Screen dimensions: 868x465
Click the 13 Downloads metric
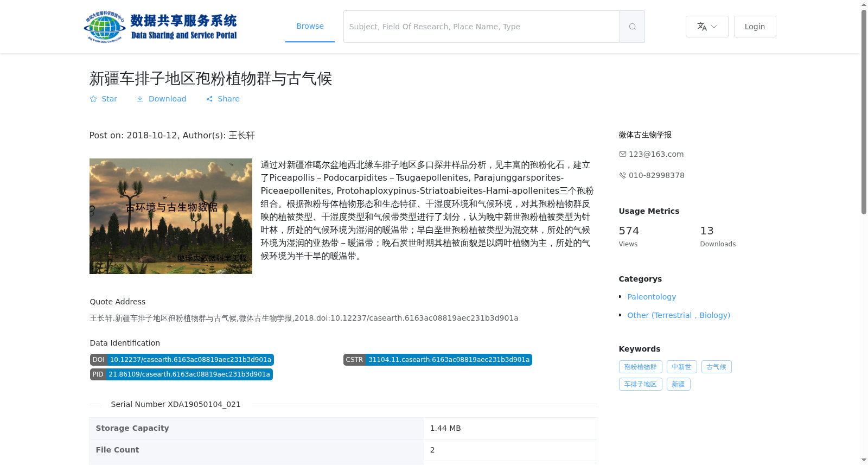[x=718, y=236]
